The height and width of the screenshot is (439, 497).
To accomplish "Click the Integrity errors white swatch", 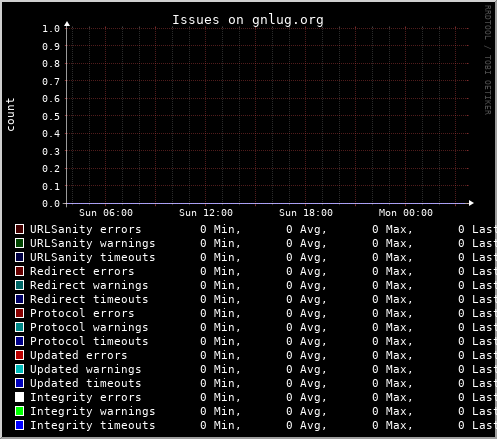I will click(x=19, y=397).
